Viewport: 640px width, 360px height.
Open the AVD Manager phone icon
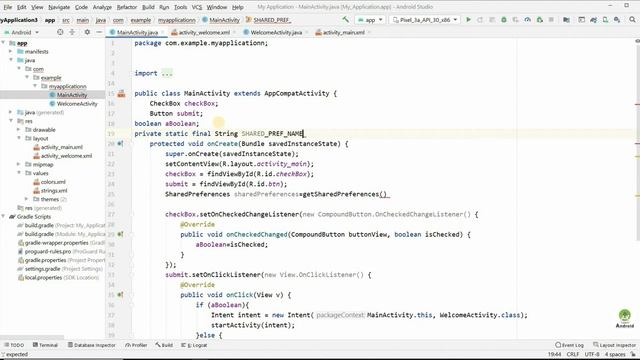pos(605,20)
